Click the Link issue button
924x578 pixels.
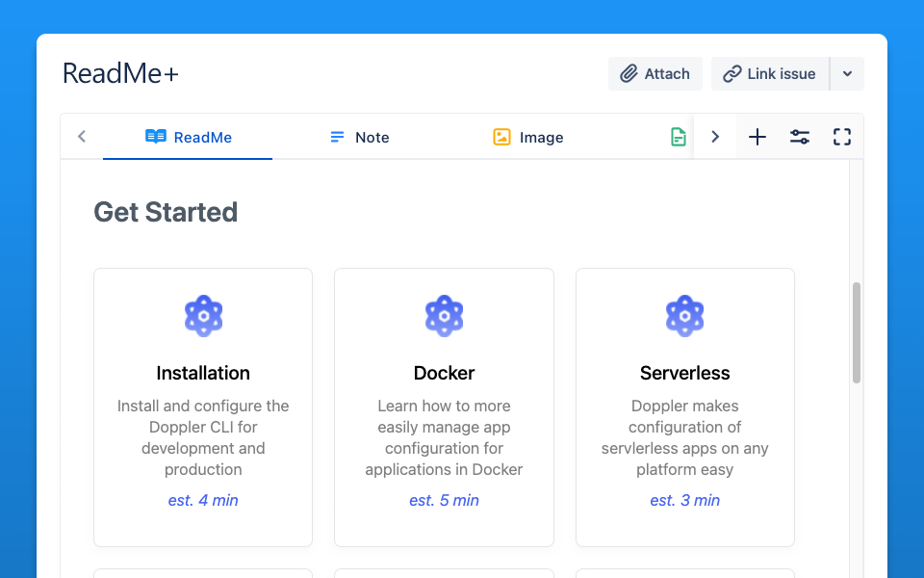click(x=770, y=74)
